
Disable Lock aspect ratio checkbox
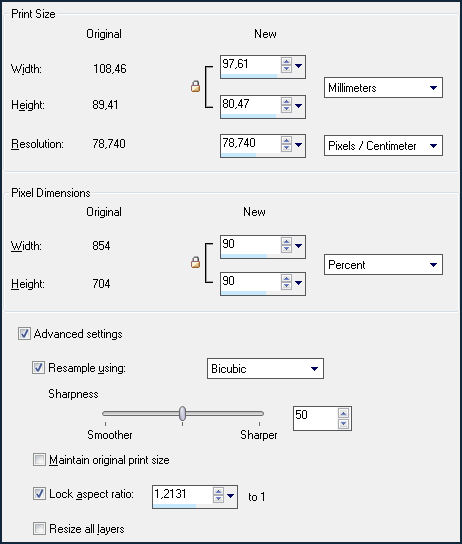39,493
